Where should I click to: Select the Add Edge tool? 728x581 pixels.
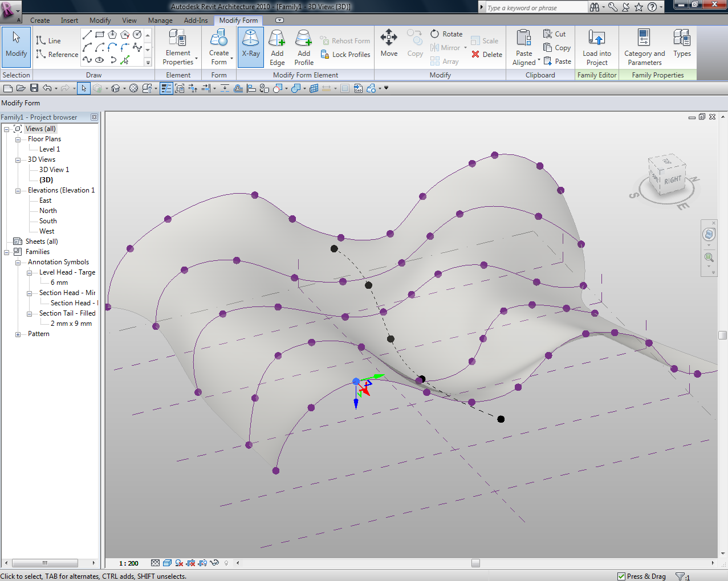click(277, 47)
